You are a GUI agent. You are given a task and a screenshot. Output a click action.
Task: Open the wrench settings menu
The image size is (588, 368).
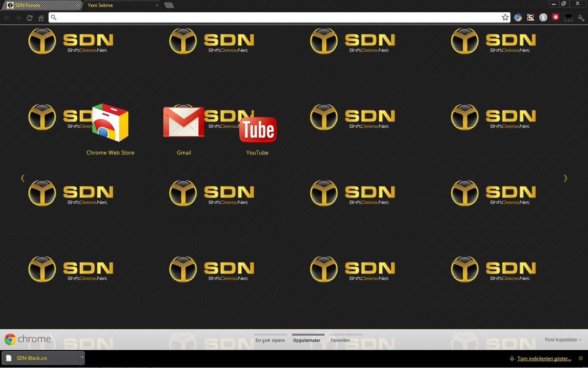(581, 18)
